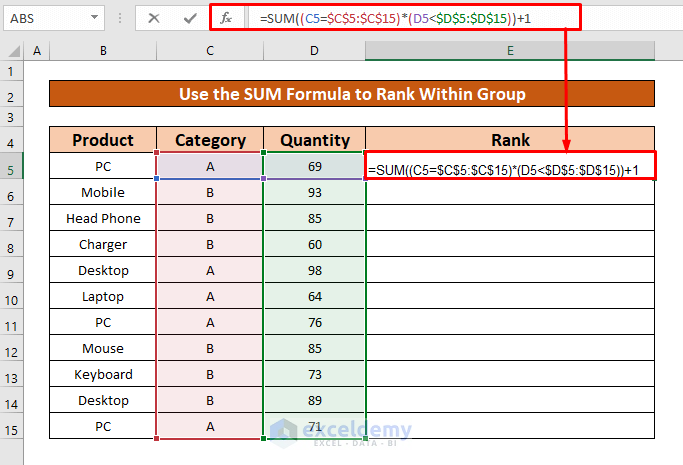Place cursor in the formula bar text

click(395, 18)
